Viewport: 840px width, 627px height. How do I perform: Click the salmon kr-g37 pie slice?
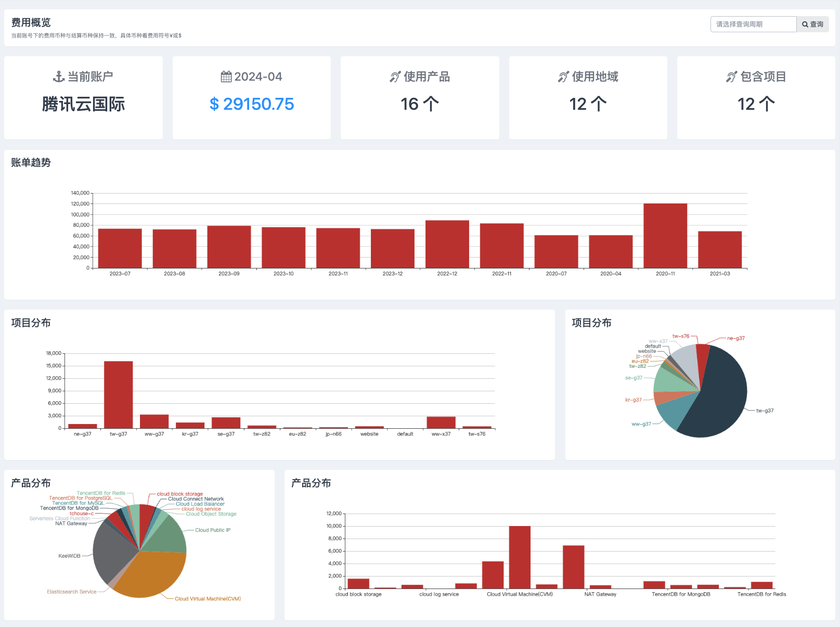click(668, 398)
